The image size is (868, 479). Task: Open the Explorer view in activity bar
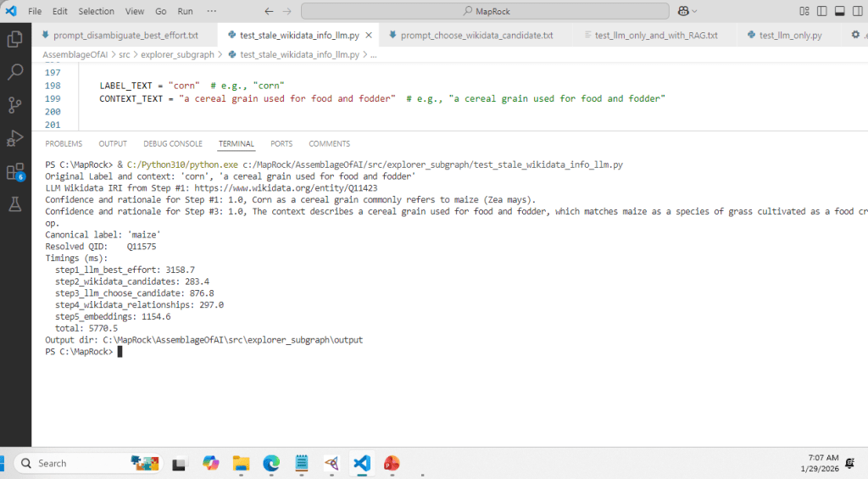click(x=14, y=39)
